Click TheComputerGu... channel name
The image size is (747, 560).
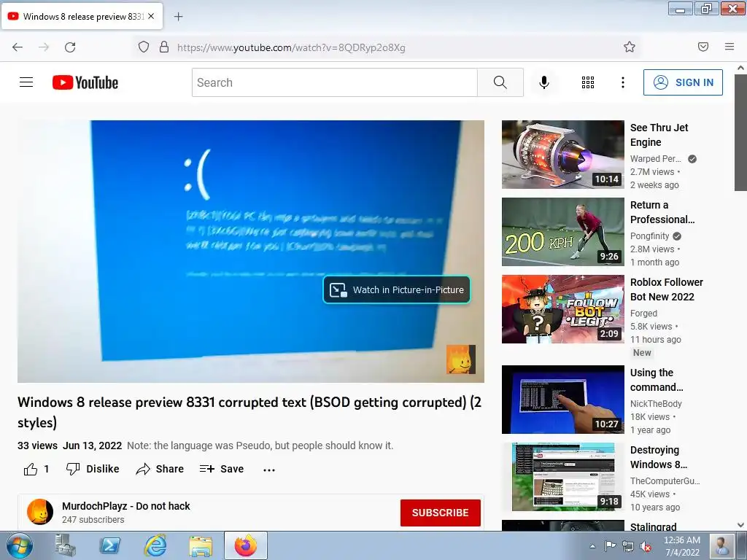point(665,481)
